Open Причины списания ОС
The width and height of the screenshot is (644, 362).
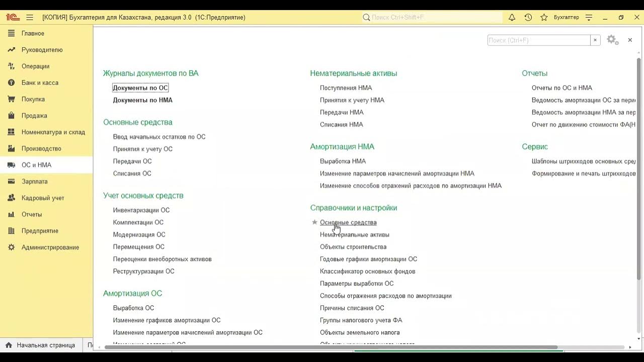click(x=352, y=308)
